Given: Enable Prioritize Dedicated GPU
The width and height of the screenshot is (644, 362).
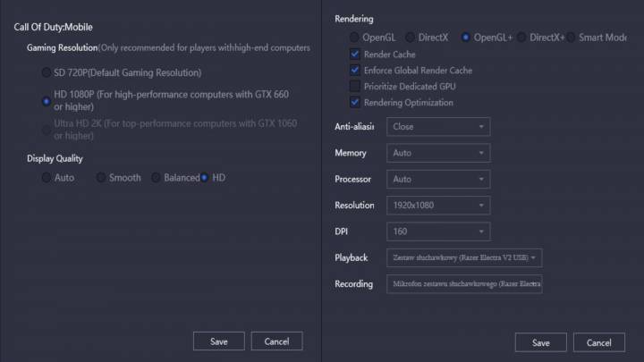Looking at the screenshot, I should (355, 87).
